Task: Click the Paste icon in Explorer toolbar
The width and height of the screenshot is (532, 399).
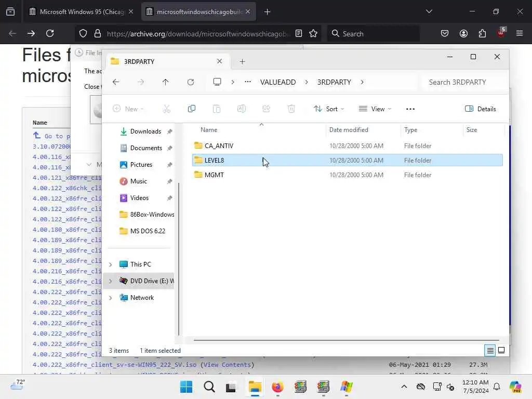Action: pyautogui.click(x=217, y=109)
